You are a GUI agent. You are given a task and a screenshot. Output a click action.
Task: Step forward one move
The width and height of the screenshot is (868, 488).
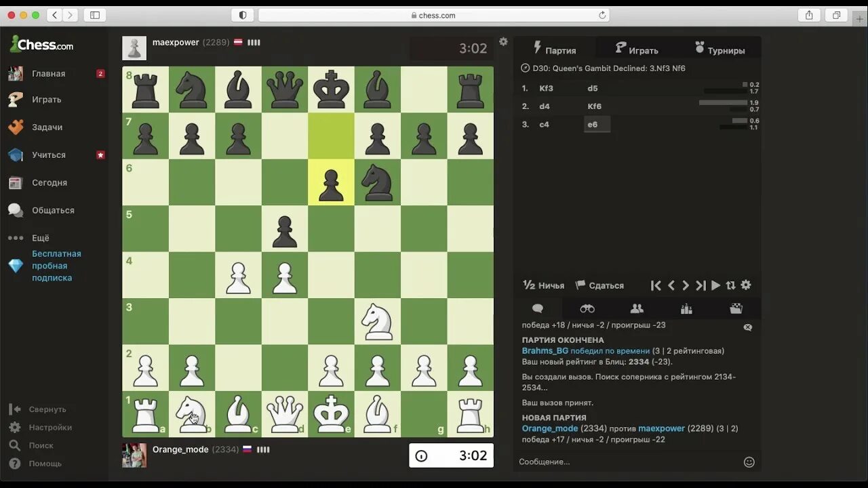[686, 285]
